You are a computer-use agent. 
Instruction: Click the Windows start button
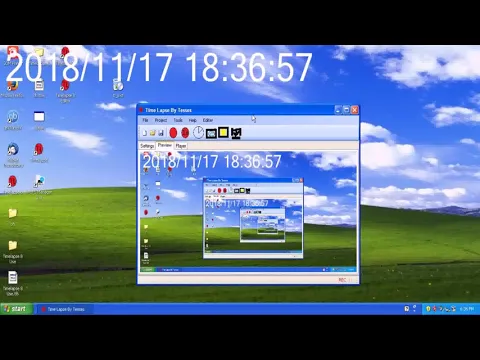17,309
